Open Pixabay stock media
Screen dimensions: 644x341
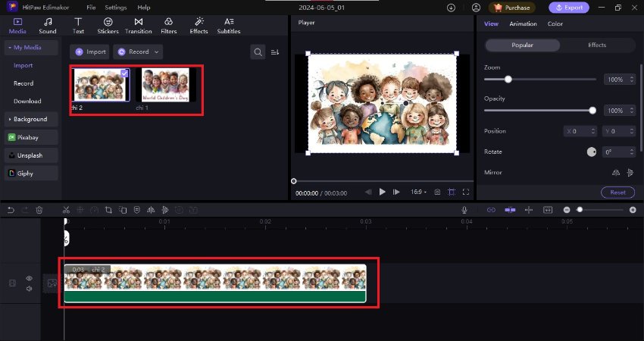coord(31,137)
